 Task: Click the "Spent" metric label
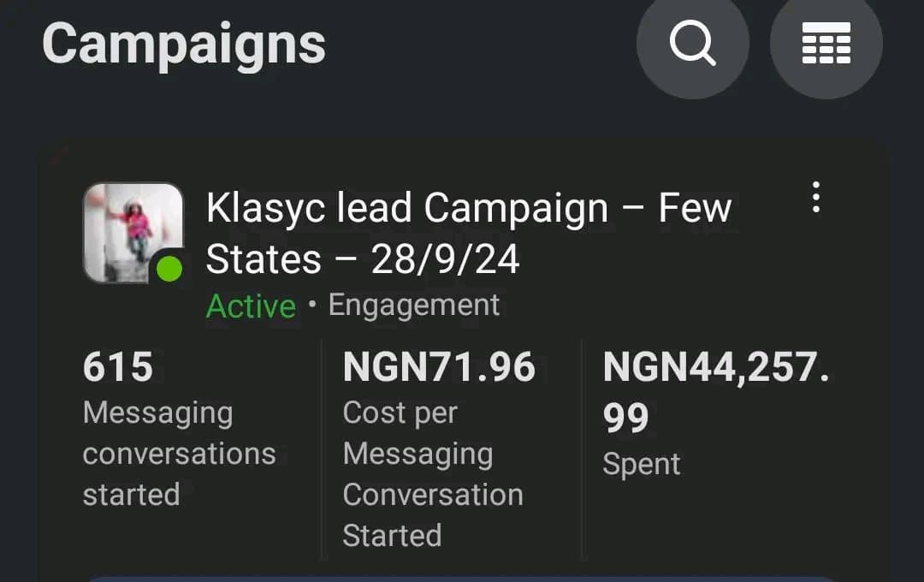coord(641,464)
